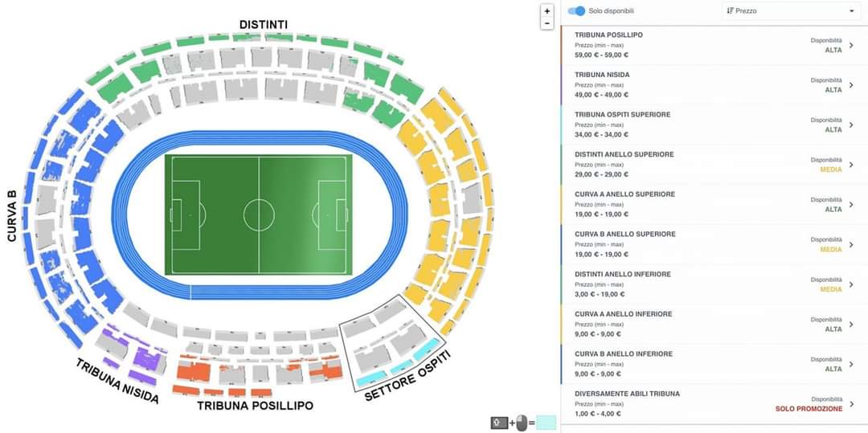Open Curva B Anello Inferiore chevron

point(851,365)
